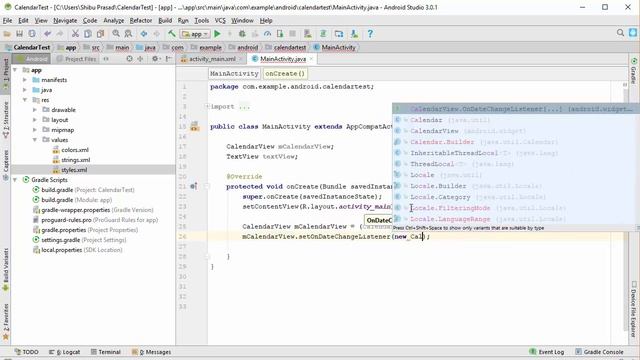
Task: Click the Open folder toolbar icon
Action: pos(7,34)
